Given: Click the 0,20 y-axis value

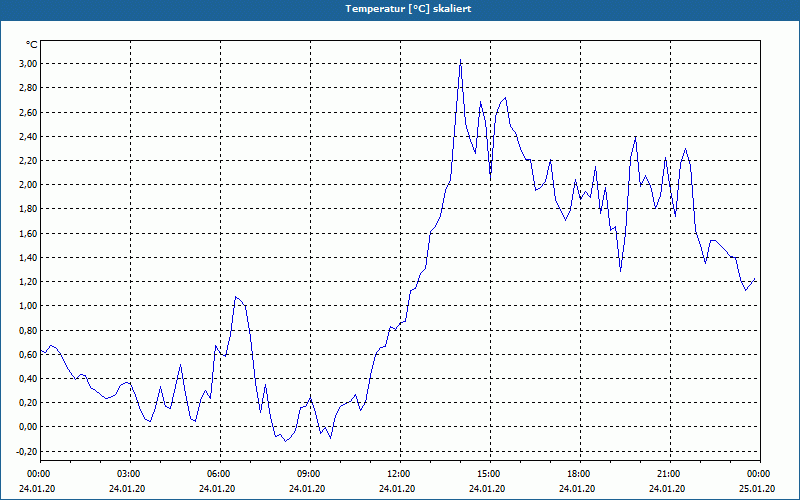Looking at the screenshot, I should [x=29, y=403].
